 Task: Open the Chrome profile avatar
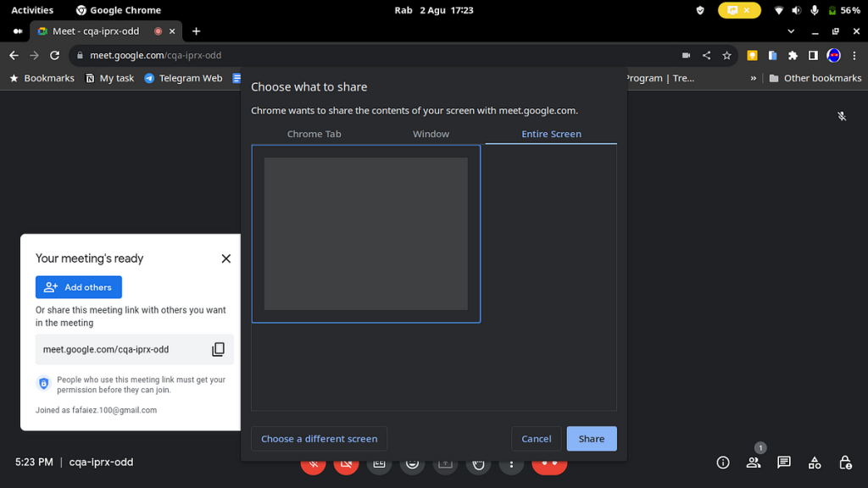pos(834,55)
